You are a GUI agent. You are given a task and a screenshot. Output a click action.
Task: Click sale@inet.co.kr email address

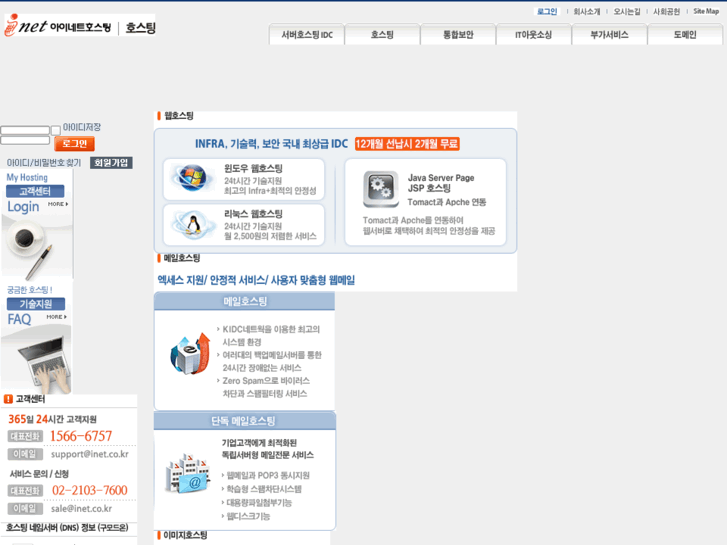pyautogui.click(x=81, y=508)
